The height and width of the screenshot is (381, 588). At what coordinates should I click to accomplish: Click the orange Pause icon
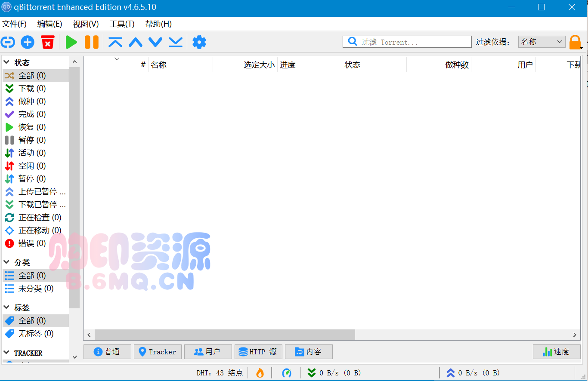[92, 42]
